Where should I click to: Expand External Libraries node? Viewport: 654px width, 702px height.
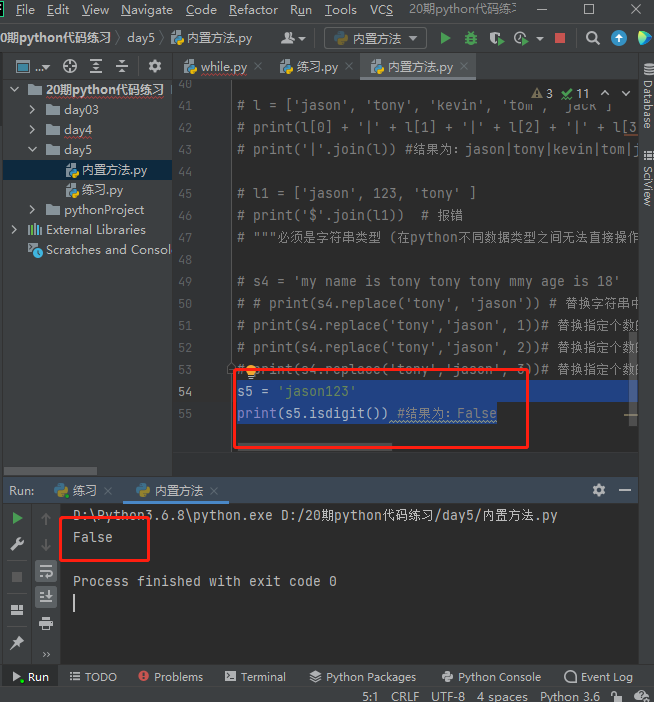(15, 230)
